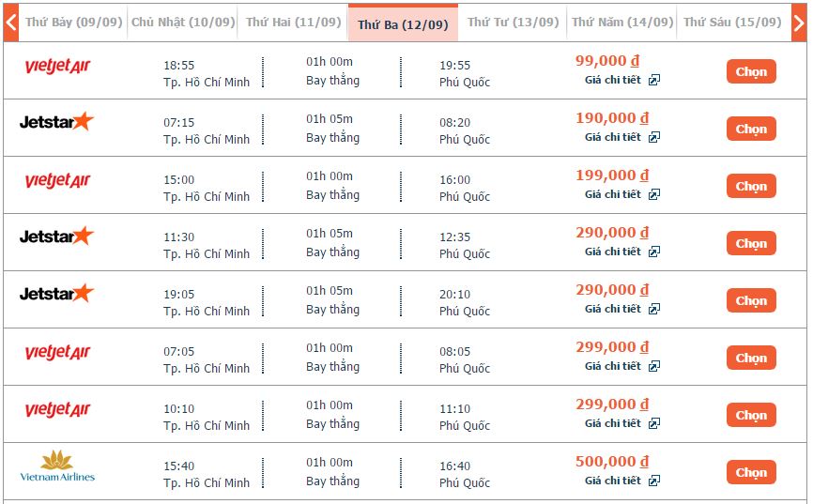Click Vietnam Airlines logo on 15:40 flight

pos(57,466)
